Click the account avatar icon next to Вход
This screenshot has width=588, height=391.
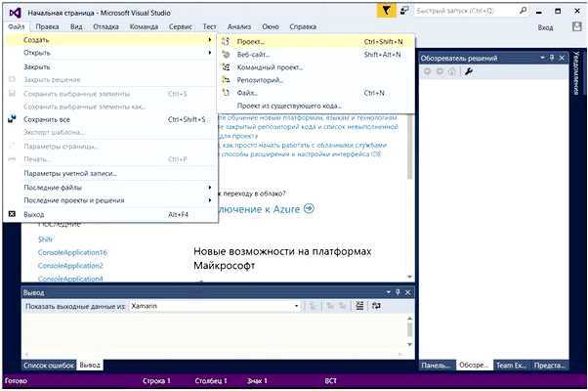pyautogui.click(x=576, y=26)
